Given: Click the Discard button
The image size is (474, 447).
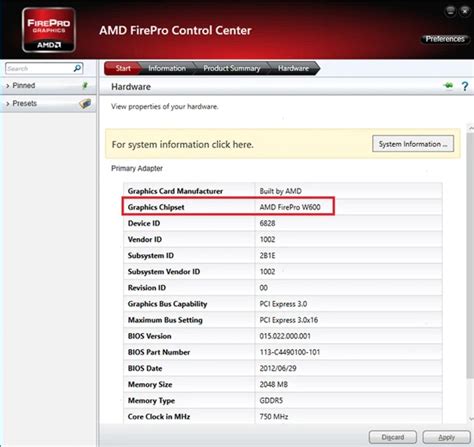Looking at the screenshot, I should pos(393,437).
